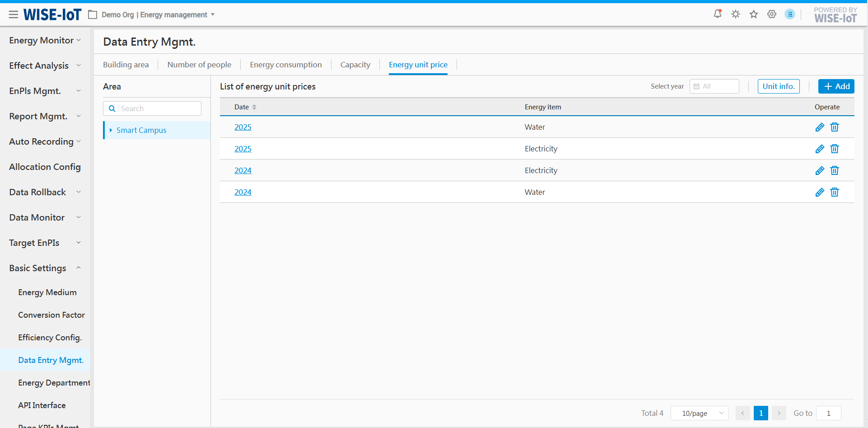This screenshot has width=868, height=428.
Task: Open the settings gear icon
Action: (x=772, y=14)
